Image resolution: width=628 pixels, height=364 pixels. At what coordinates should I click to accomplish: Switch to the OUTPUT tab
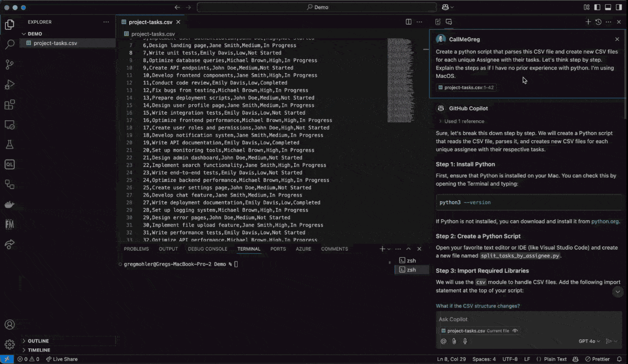[168, 249]
